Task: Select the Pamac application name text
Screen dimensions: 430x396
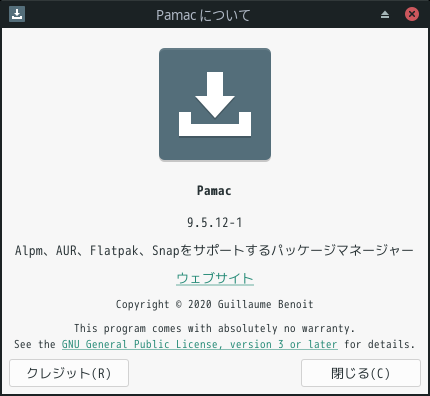Action: (x=214, y=191)
